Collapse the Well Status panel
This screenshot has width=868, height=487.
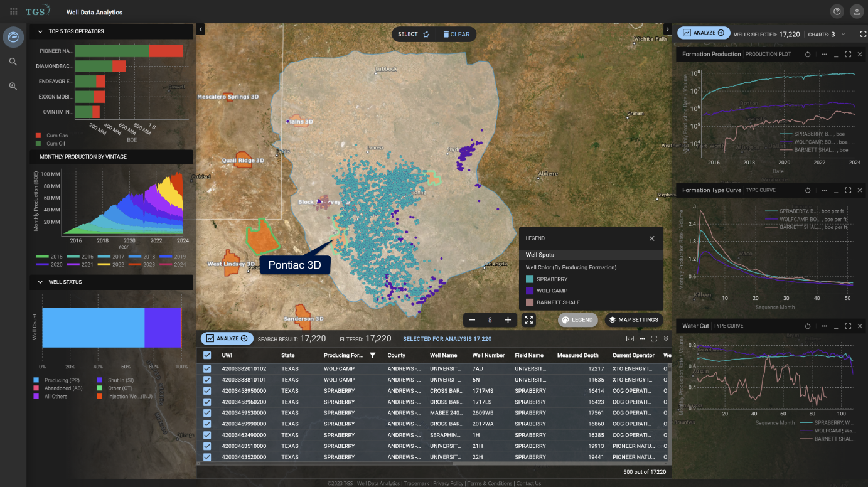click(x=39, y=282)
